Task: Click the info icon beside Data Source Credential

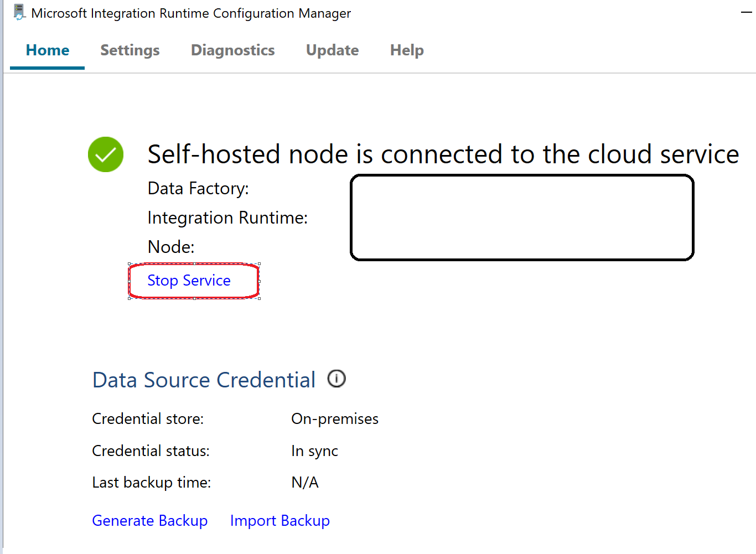Action: pyautogui.click(x=336, y=379)
